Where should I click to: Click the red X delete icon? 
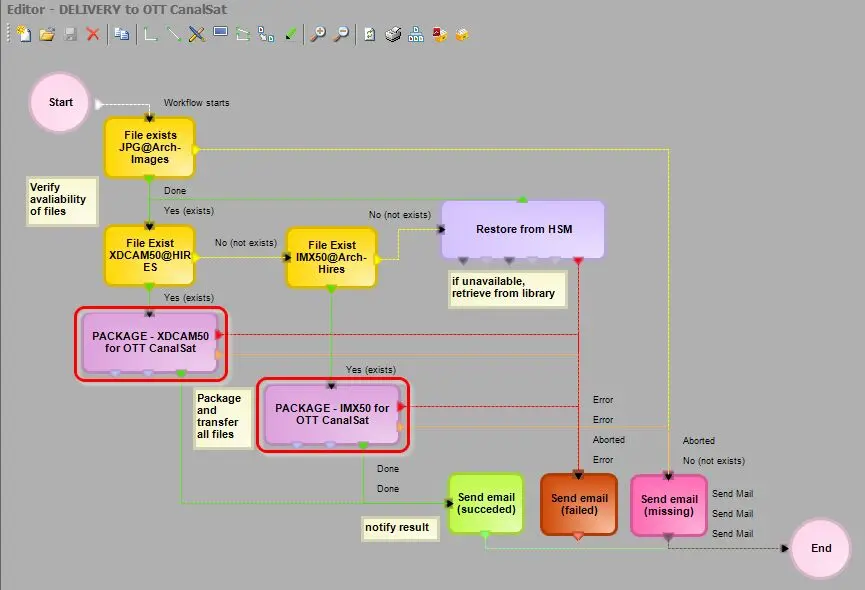(x=93, y=34)
